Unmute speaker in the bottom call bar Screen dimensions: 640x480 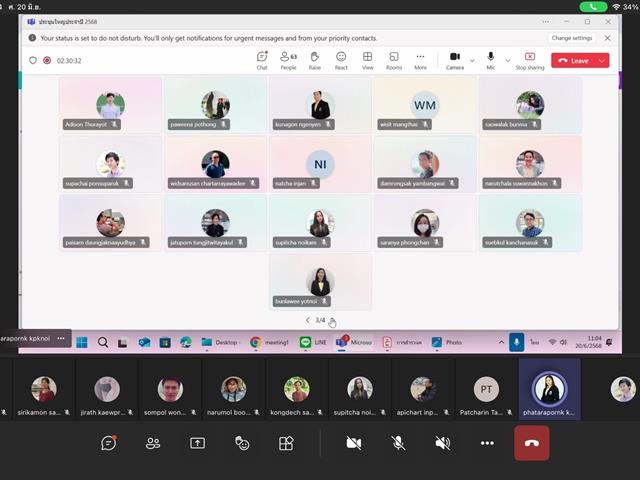click(442, 443)
